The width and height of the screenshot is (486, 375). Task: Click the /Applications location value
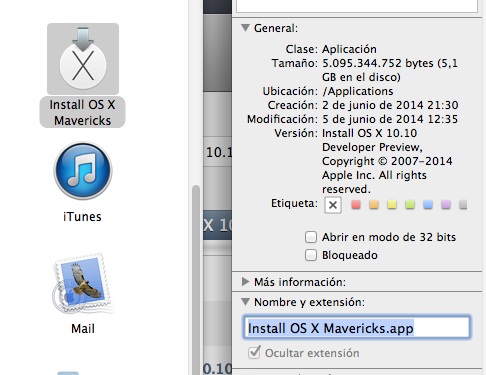(x=358, y=91)
